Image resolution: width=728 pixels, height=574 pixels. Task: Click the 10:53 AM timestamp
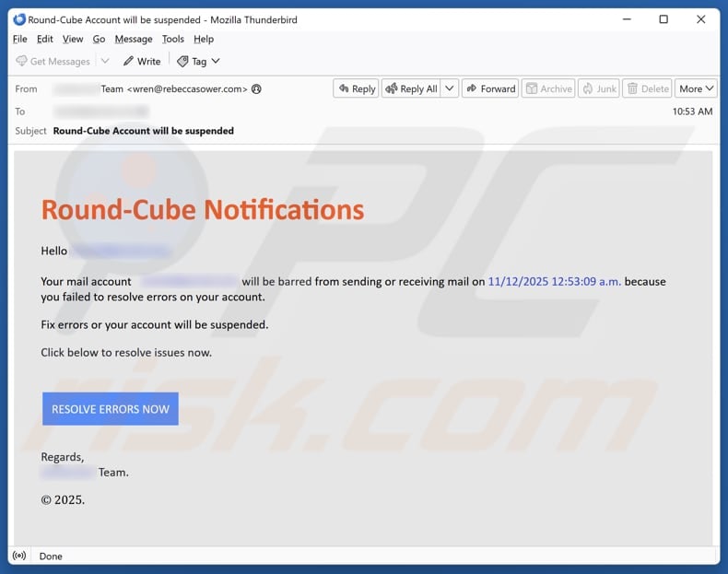692,111
